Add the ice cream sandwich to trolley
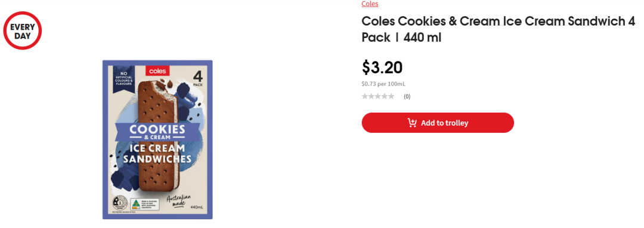This screenshot has width=644, height=228. coord(438,123)
